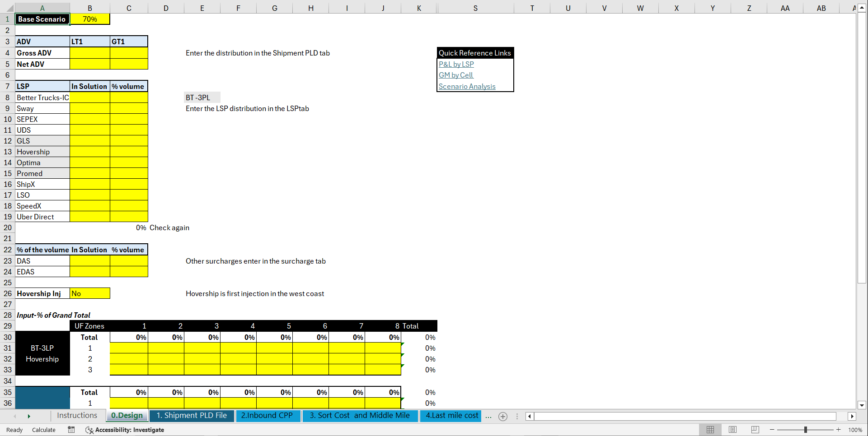
Task: Click the sheet navigation right arrow
Action: (x=29, y=416)
